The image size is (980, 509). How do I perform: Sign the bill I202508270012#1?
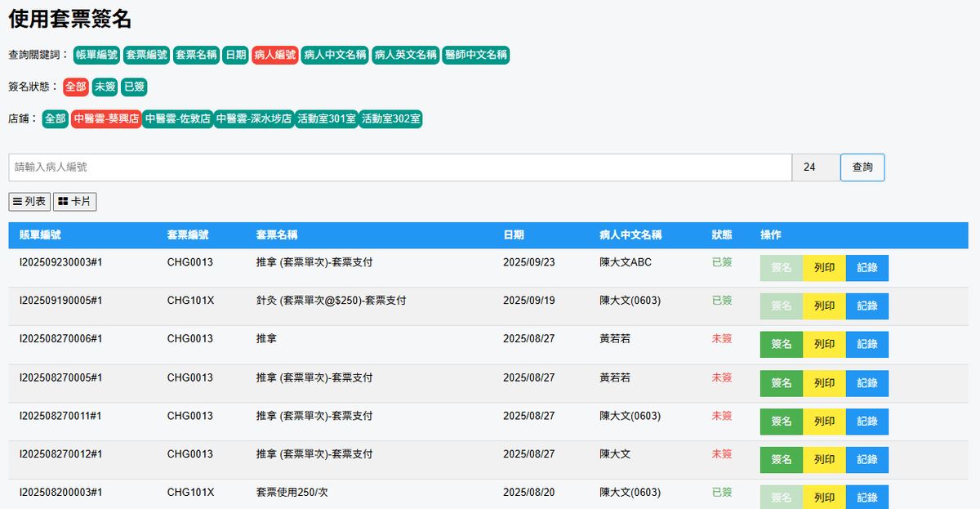tap(782, 460)
